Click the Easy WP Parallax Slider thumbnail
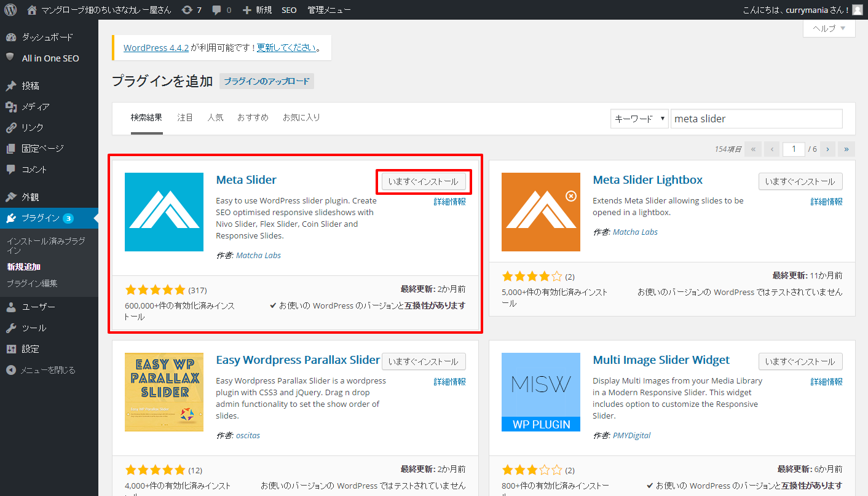 click(x=164, y=392)
